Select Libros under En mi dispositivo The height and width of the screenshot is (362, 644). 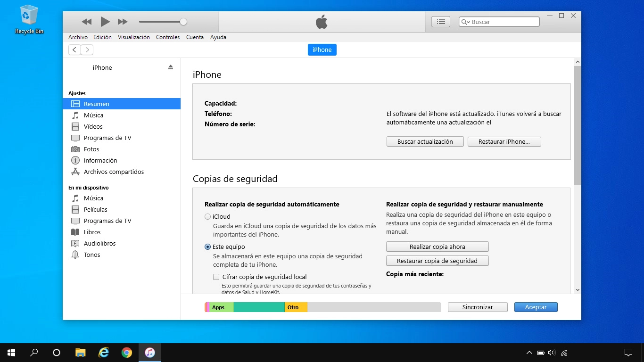point(92,232)
